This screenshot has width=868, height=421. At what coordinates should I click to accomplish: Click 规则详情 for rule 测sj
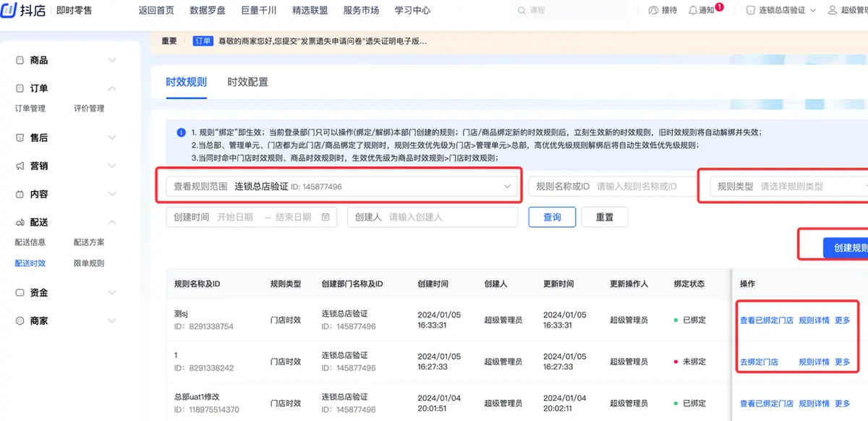point(814,320)
